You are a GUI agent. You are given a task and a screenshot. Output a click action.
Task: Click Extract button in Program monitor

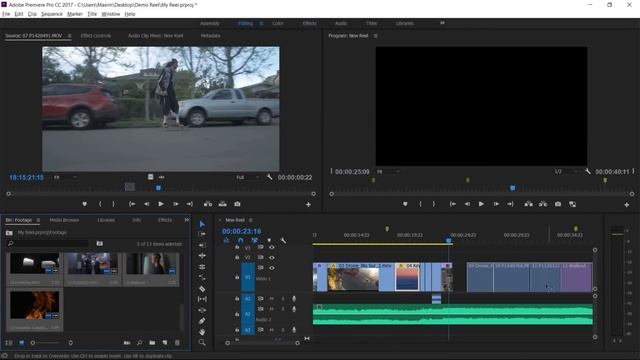[543, 204]
